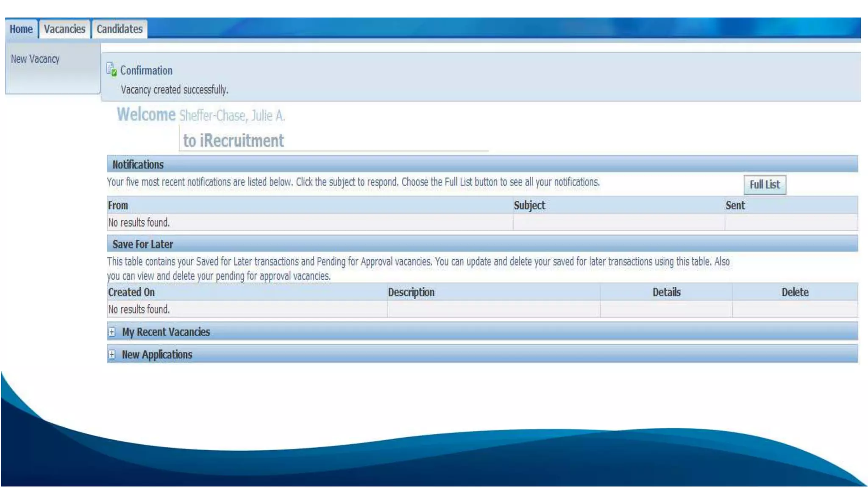The height and width of the screenshot is (488, 868).
Task: Click the From column header
Action: tap(118, 205)
